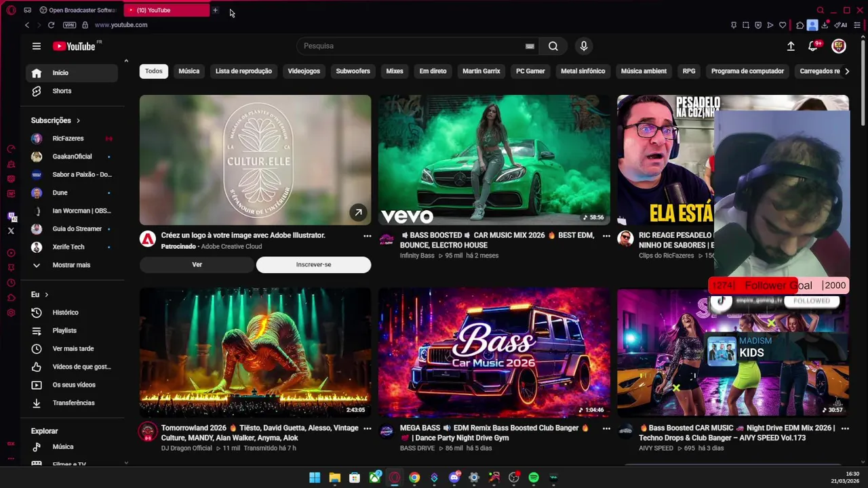Open X (Twitter) in Opera sidebar

11,231
